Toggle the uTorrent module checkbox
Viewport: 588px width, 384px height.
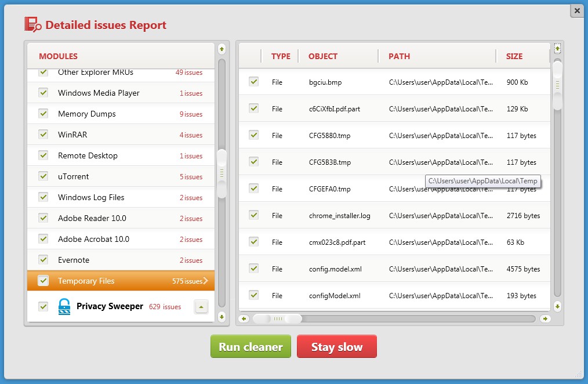click(43, 176)
